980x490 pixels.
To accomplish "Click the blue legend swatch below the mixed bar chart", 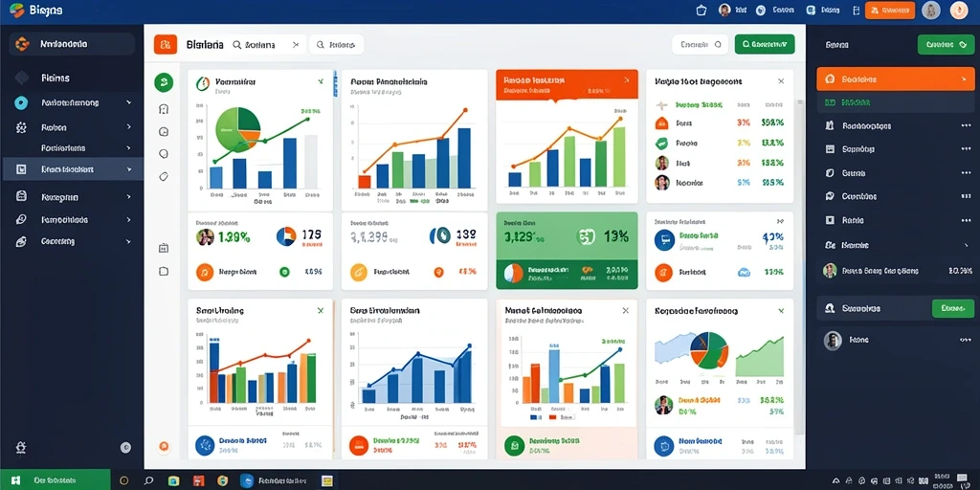I will [534, 417].
